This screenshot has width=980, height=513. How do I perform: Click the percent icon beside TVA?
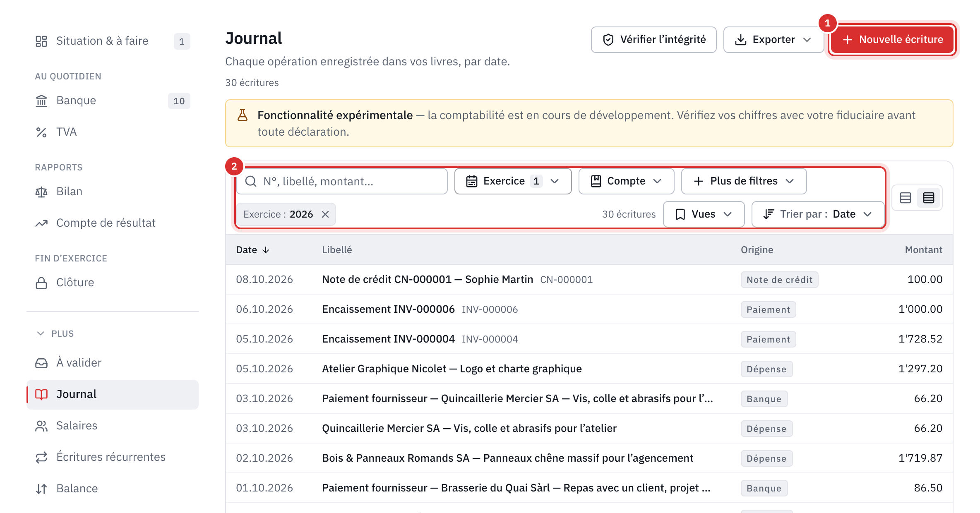[x=41, y=132]
